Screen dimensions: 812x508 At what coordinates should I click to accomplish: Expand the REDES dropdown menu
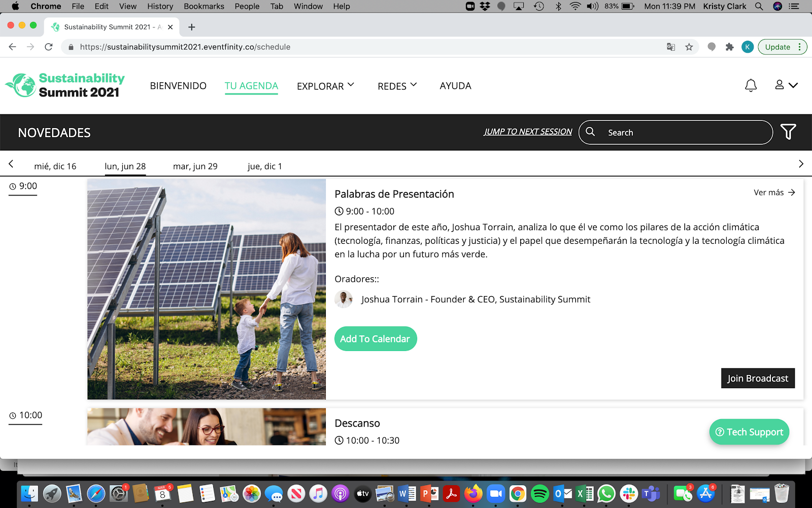(397, 86)
